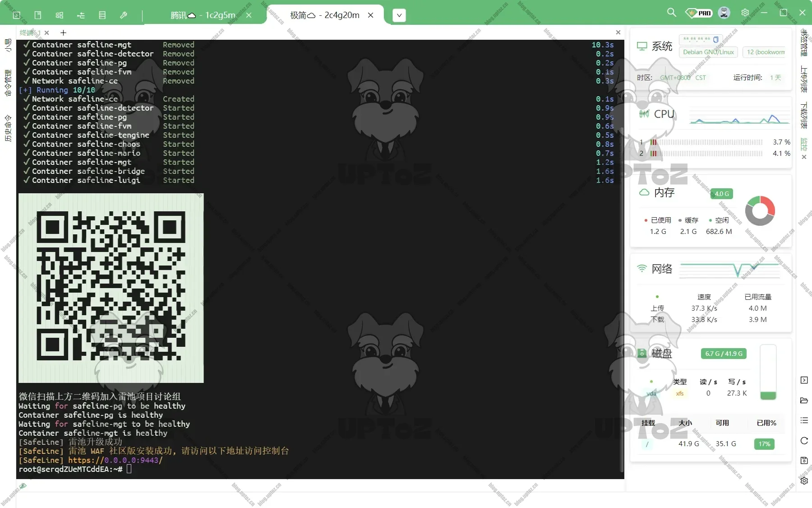Screen dimensions: 812x508
Task: Open the 下载列表 right sidebar tab
Action: 803,116
